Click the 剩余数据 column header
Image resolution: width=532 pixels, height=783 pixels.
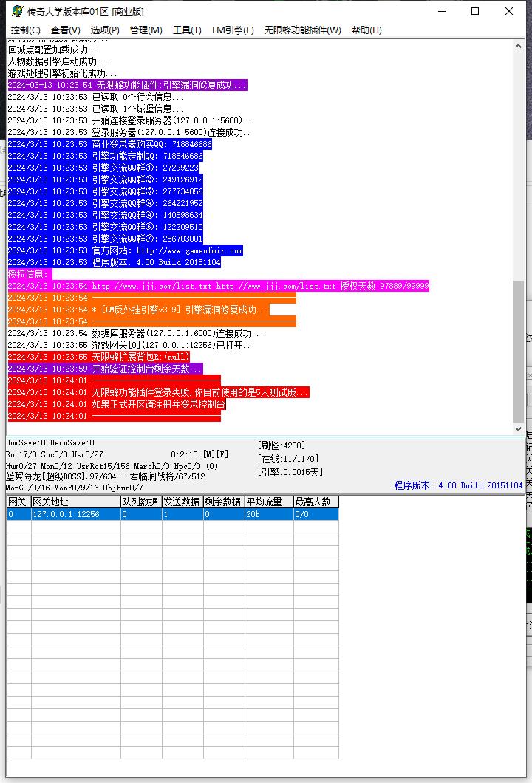pyautogui.click(x=224, y=502)
